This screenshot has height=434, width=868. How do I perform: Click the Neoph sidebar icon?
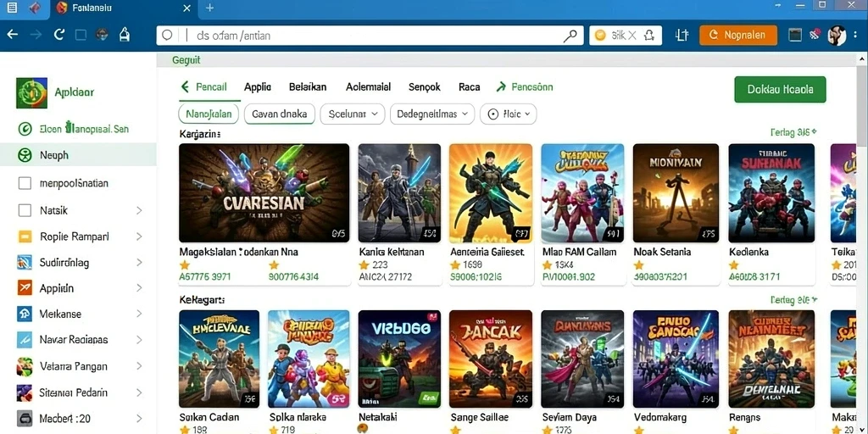(25, 155)
